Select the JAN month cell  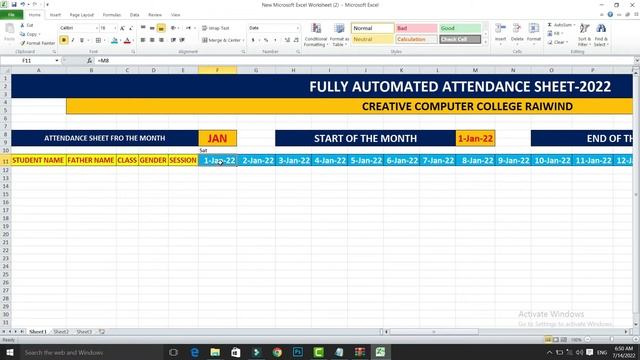point(218,138)
